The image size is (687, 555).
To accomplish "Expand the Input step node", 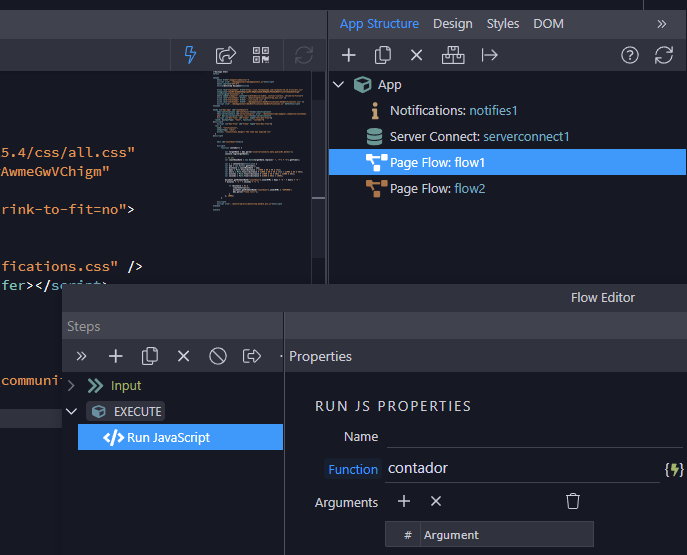I will click(x=71, y=385).
